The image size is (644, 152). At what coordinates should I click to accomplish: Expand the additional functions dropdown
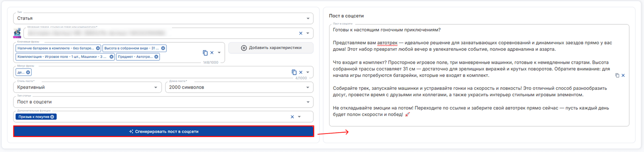[x=299, y=117]
